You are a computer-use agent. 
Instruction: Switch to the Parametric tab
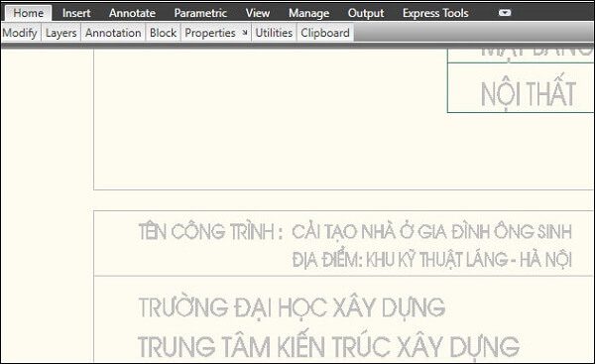tap(200, 13)
